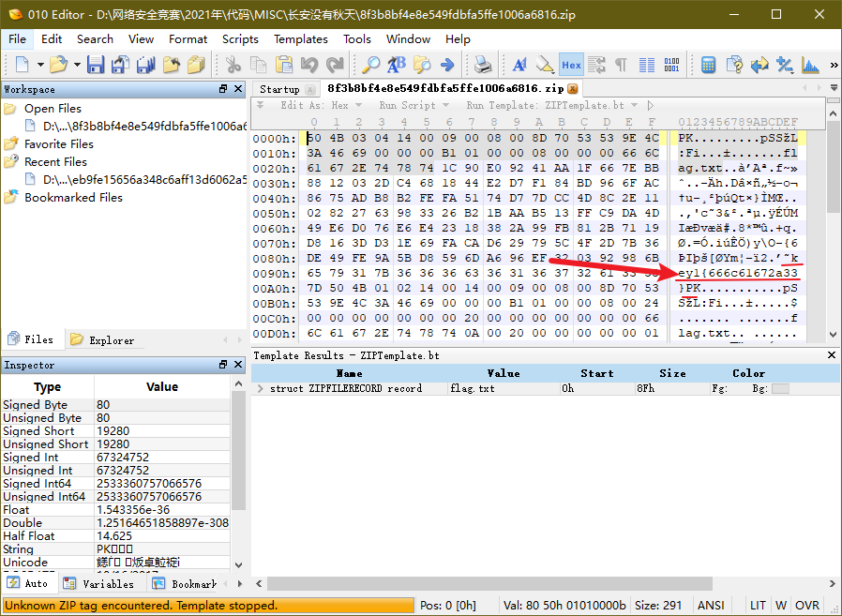842x616 pixels.
Task: Click the highlighter color icon
Action: (545, 65)
